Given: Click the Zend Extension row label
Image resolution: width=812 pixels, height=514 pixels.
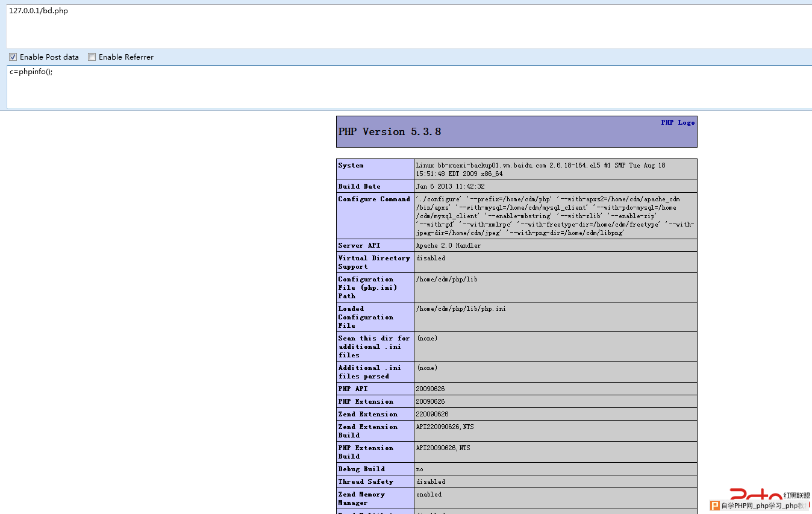Looking at the screenshot, I should tap(368, 414).
